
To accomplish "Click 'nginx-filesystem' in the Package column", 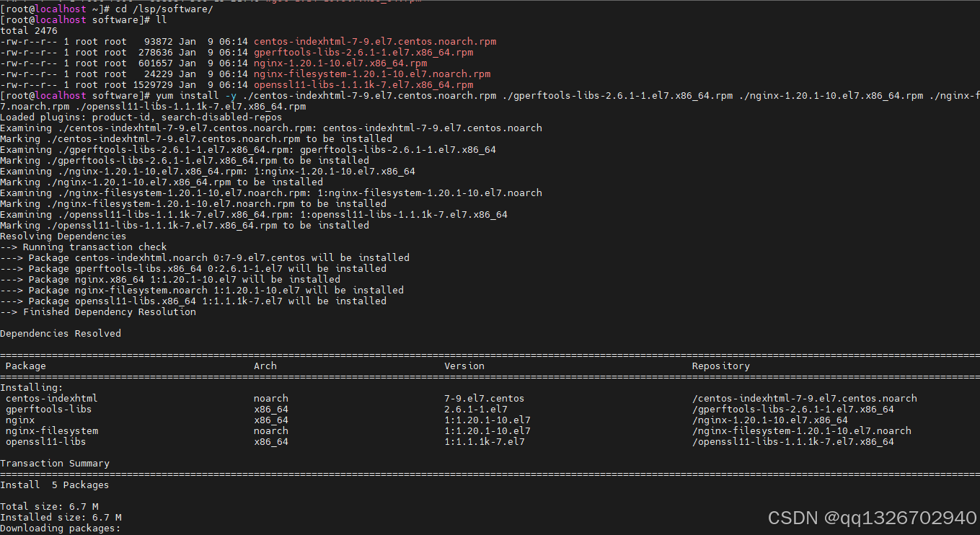I will pyautogui.click(x=52, y=430).
